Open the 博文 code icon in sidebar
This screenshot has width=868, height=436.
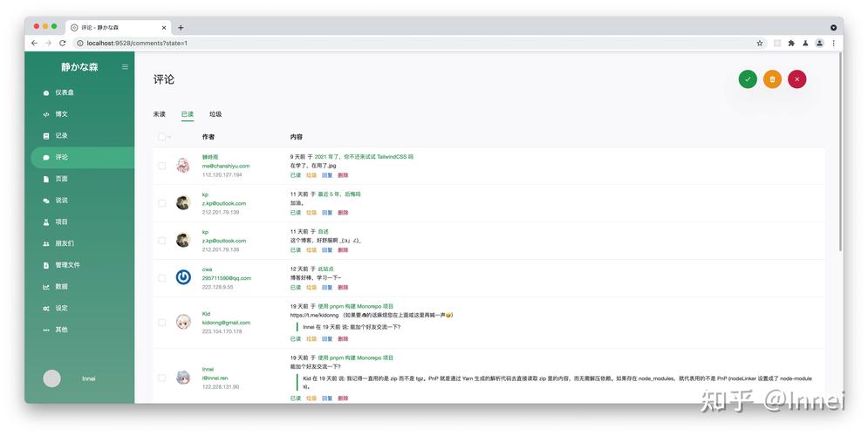pos(46,114)
